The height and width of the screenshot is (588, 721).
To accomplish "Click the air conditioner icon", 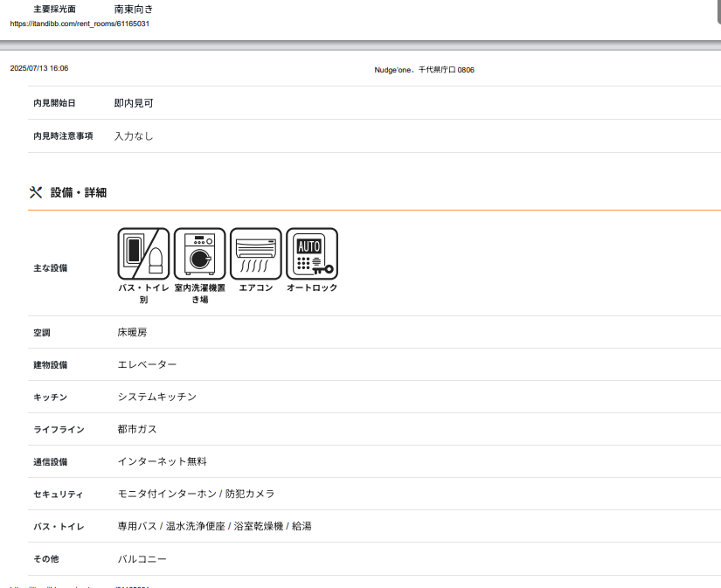I will [x=256, y=253].
